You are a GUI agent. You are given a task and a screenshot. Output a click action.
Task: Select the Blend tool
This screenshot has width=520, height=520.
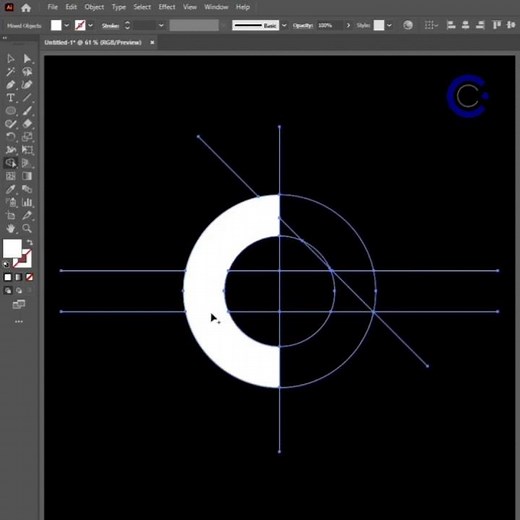[27, 189]
